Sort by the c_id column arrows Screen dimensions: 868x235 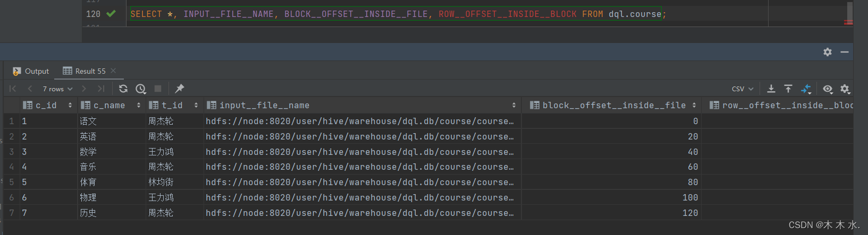tap(70, 105)
